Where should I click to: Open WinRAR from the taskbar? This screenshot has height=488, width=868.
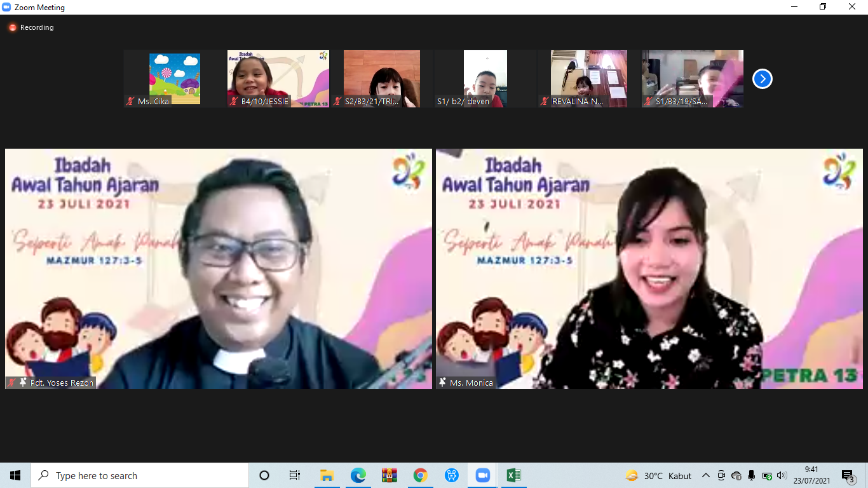click(390, 475)
